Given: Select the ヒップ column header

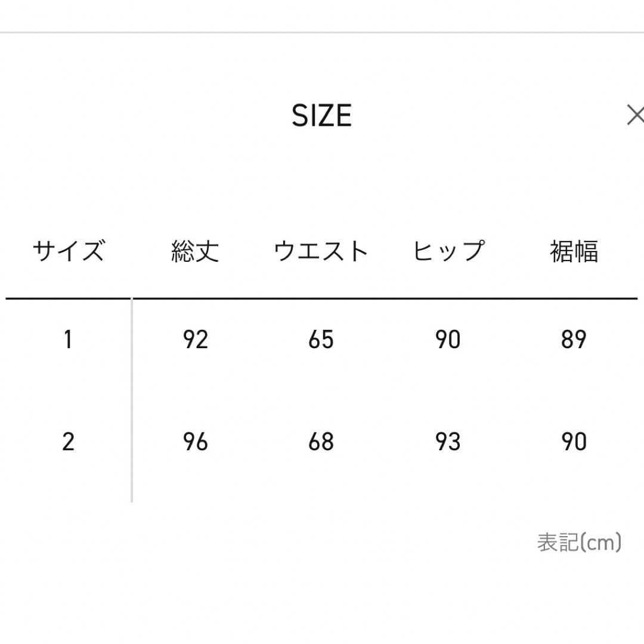Looking at the screenshot, I should pos(448,250).
